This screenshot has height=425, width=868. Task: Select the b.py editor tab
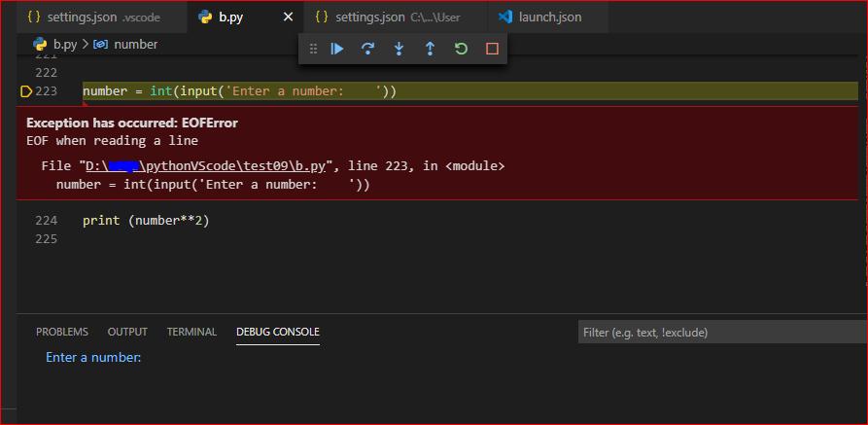pyautogui.click(x=245, y=18)
